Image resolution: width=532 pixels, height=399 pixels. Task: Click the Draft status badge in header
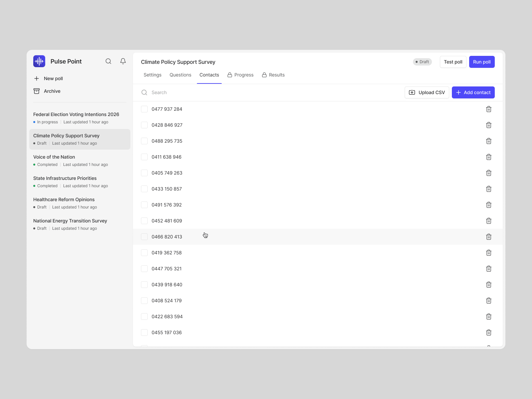[422, 62]
